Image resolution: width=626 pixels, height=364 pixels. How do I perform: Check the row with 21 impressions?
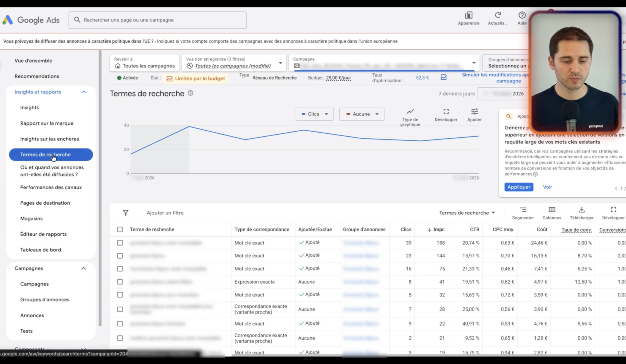pyautogui.click(x=120, y=338)
